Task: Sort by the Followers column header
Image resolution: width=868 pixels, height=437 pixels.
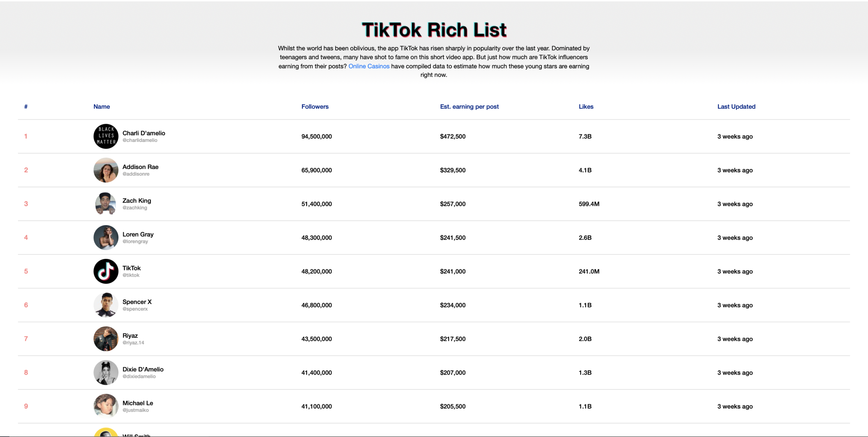Action: coord(315,107)
